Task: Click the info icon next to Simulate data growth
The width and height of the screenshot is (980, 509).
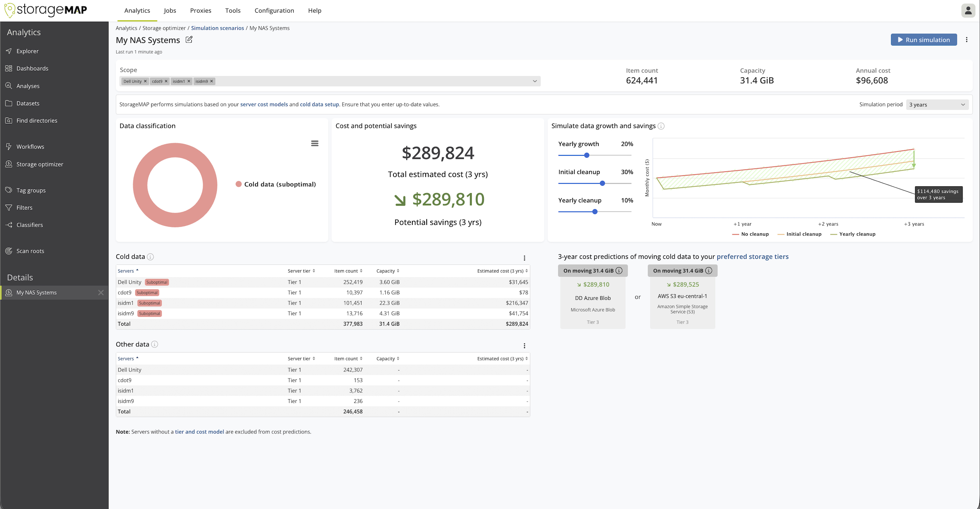Action: [661, 126]
